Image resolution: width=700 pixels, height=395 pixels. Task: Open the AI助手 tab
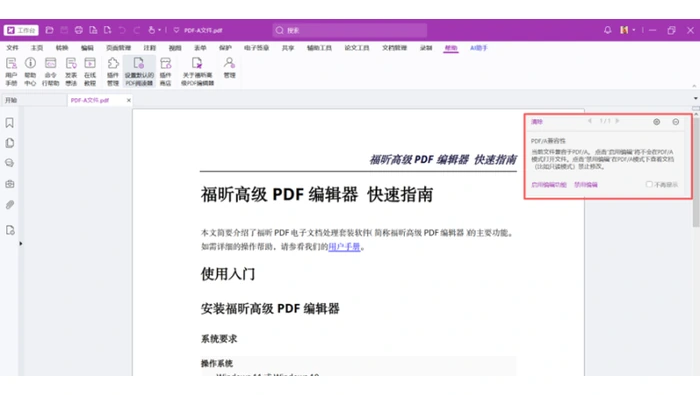[x=479, y=48]
